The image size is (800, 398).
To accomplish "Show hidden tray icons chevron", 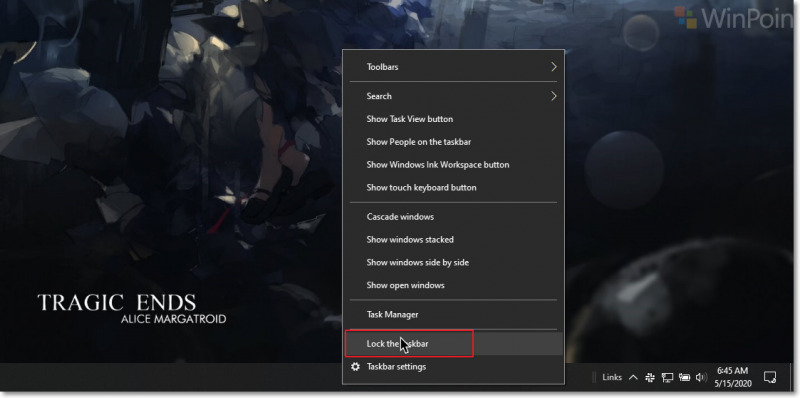I will coord(633,378).
